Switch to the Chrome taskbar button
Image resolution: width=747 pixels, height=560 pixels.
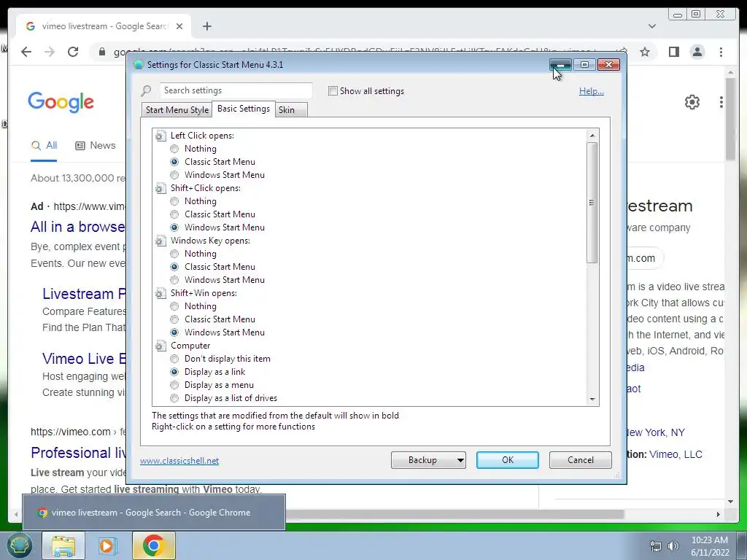coord(153,545)
